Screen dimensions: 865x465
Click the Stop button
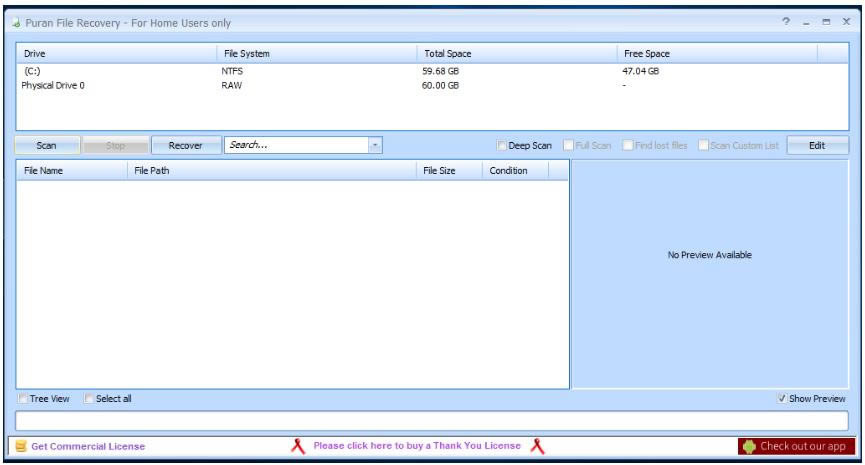[x=115, y=145]
